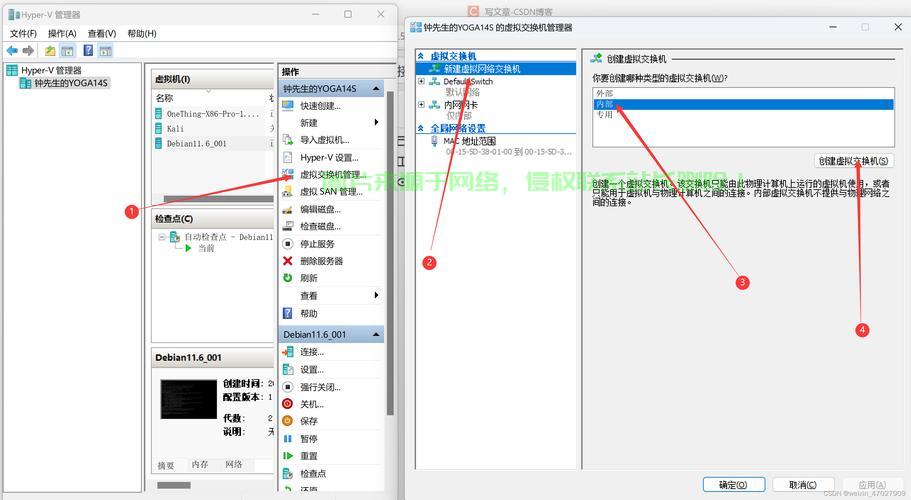Select 外部 switch type

(743, 93)
